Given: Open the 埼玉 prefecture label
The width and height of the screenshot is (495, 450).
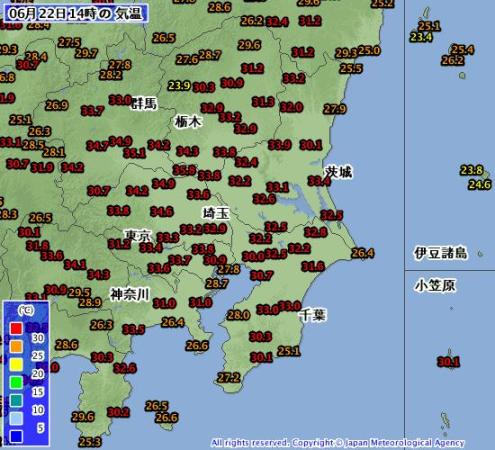Looking at the screenshot, I should (217, 213).
